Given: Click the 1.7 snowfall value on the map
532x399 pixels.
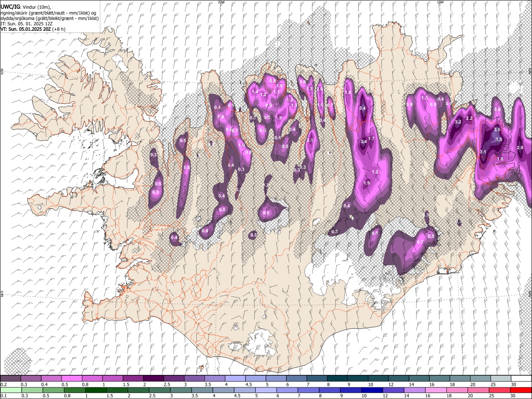Looking at the screenshot, I should pyautogui.click(x=372, y=138).
